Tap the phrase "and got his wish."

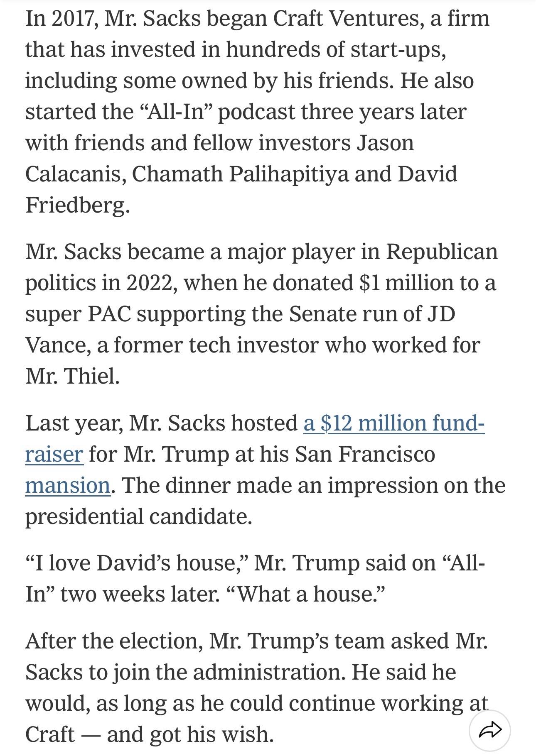tap(190, 734)
